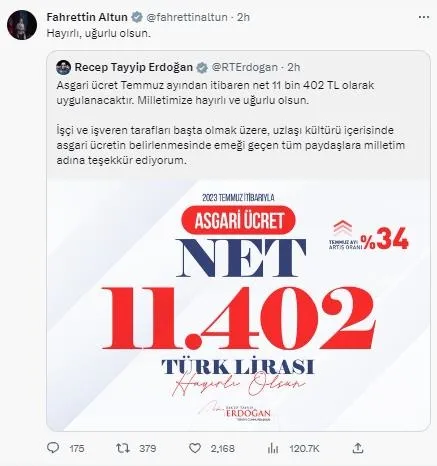Click Fahrettin Altun's verified badge

click(x=137, y=17)
